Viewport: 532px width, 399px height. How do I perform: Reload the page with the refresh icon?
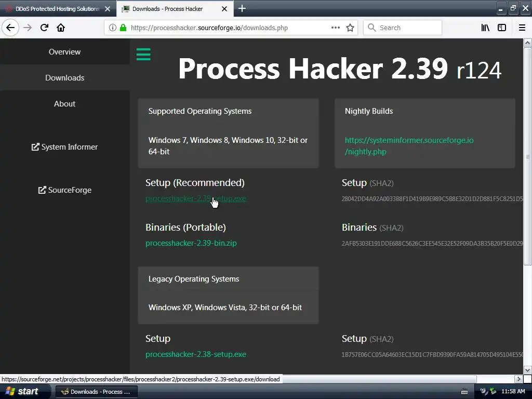44,28
